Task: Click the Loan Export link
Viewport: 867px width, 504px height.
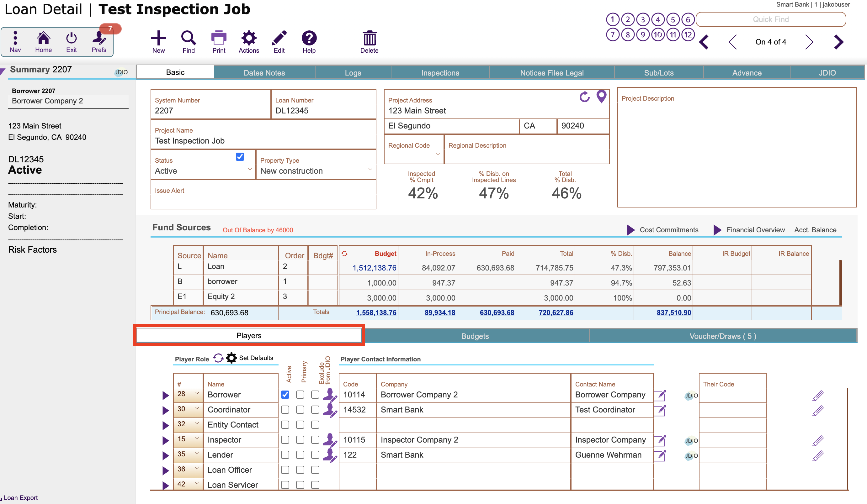Action: click(21, 497)
